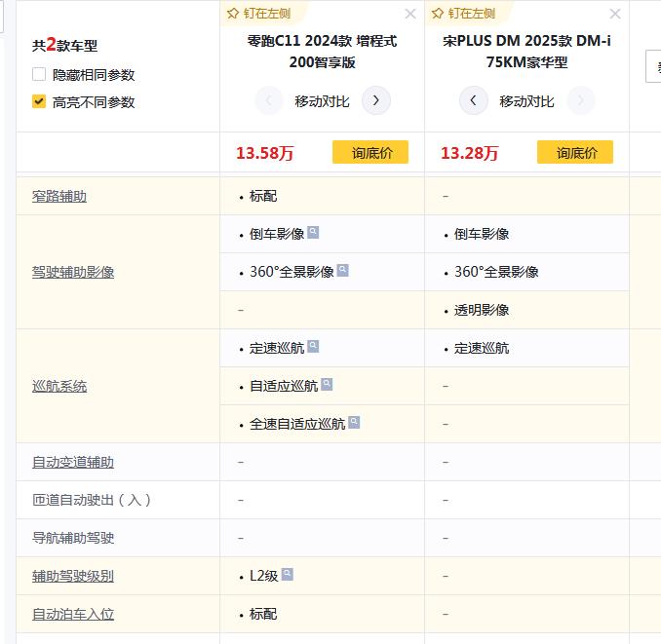
Task: Remove 宋PLUS DM from comparison
Action: tap(615, 14)
